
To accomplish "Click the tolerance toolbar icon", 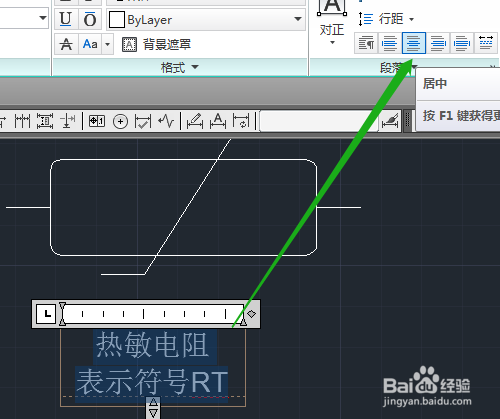I will point(97,121).
